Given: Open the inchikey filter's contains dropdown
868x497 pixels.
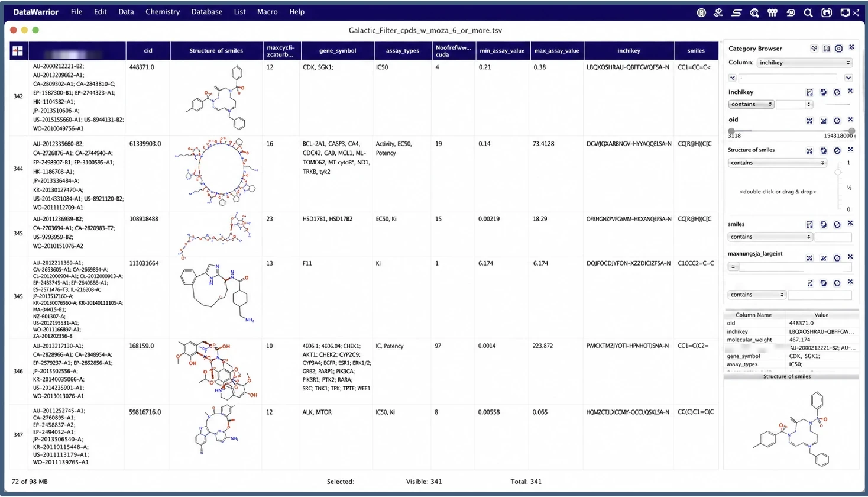Looking at the screenshot, I should [751, 104].
